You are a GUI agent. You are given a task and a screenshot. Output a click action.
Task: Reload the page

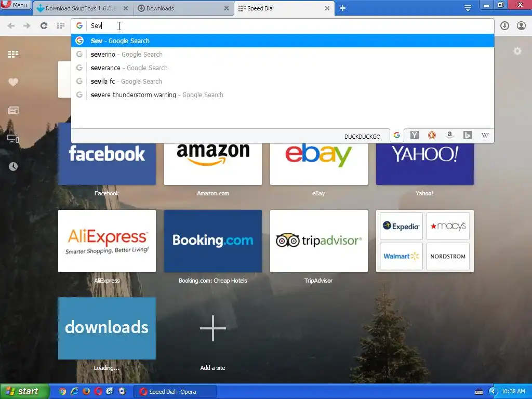coord(44,26)
